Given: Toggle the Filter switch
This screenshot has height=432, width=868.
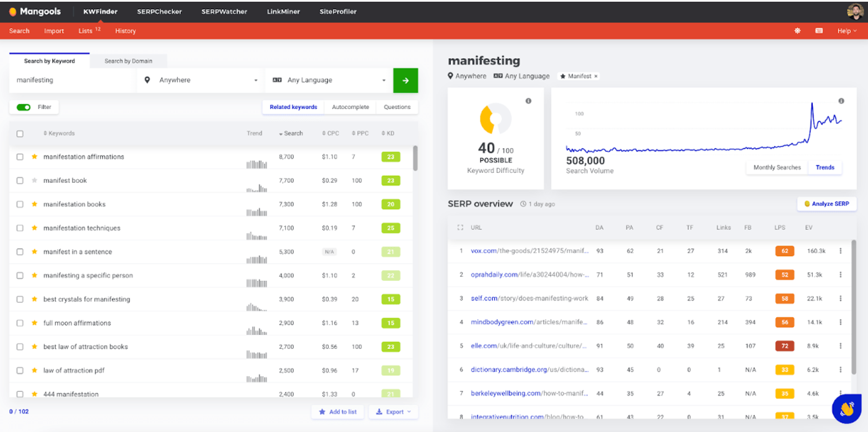Looking at the screenshot, I should tap(24, 107).
